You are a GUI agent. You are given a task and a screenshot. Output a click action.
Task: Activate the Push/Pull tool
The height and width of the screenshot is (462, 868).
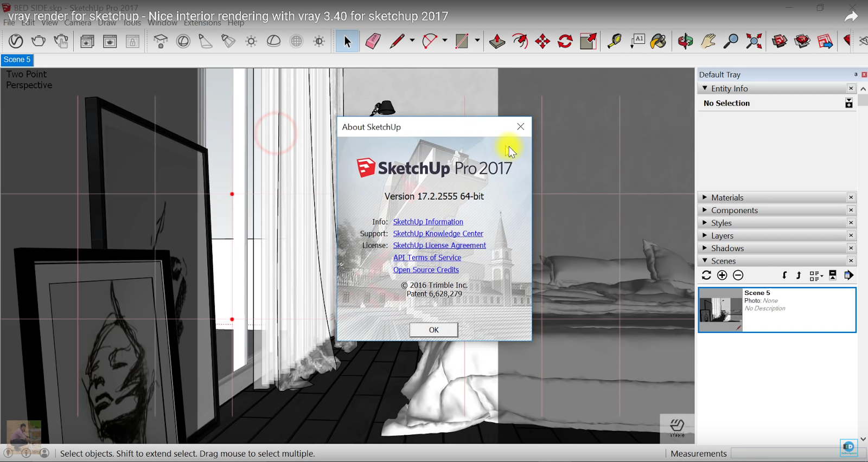point(497,41)
